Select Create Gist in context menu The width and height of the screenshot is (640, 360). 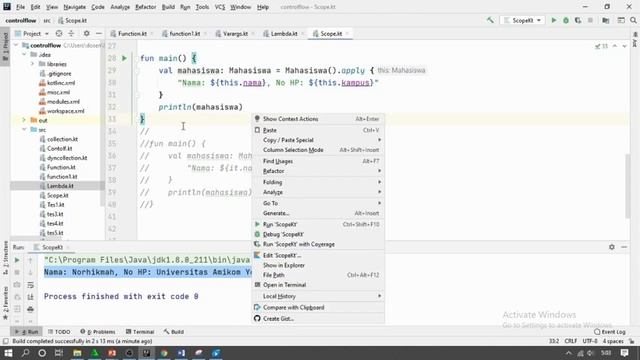[318, 318]
